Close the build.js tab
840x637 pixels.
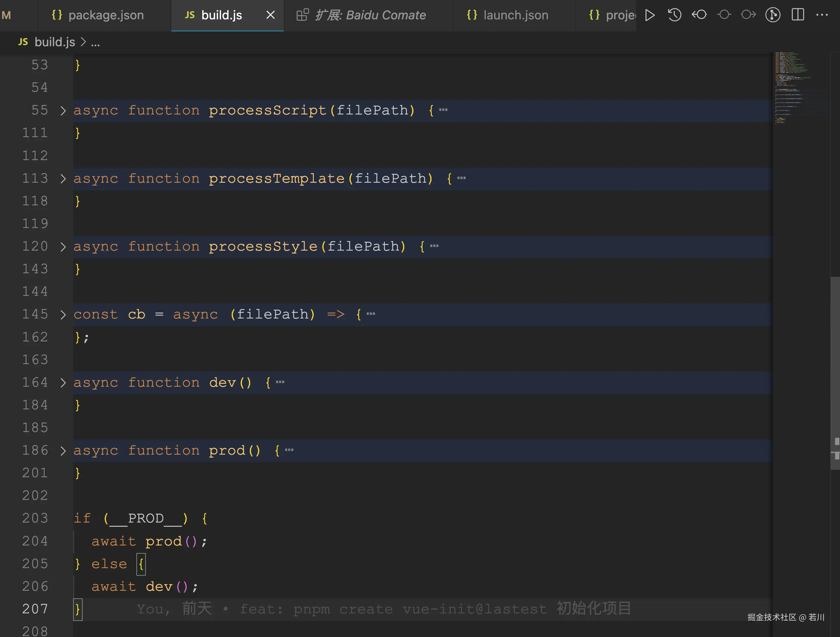[x=270, y=15]
